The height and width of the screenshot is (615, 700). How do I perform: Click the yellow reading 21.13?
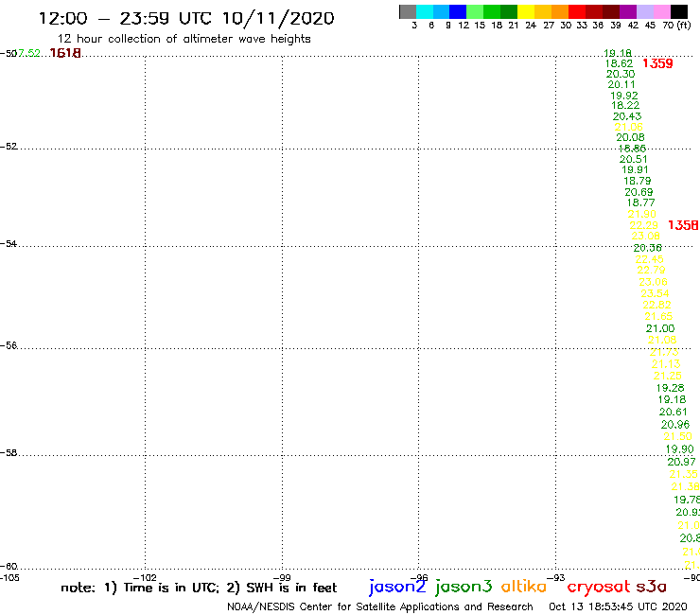666,364
